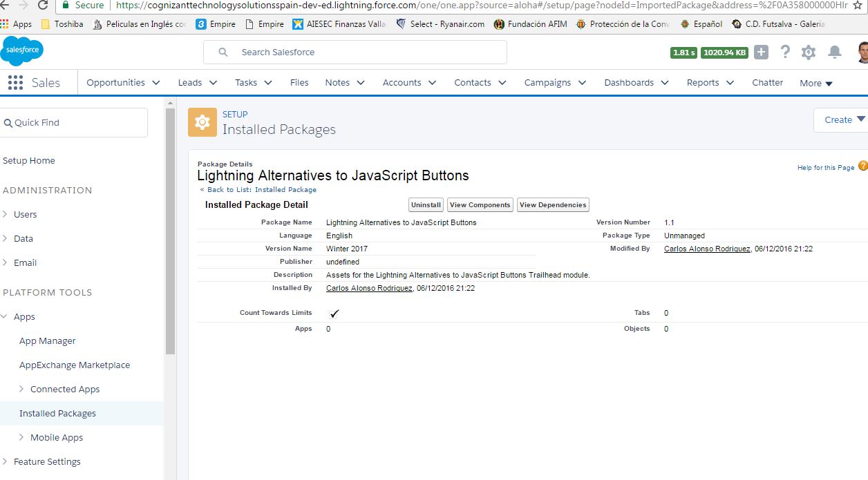The height and width of the screenshot is (480, 868).
Task: Open the notifications bell icon
Action: tap(835, 52)
